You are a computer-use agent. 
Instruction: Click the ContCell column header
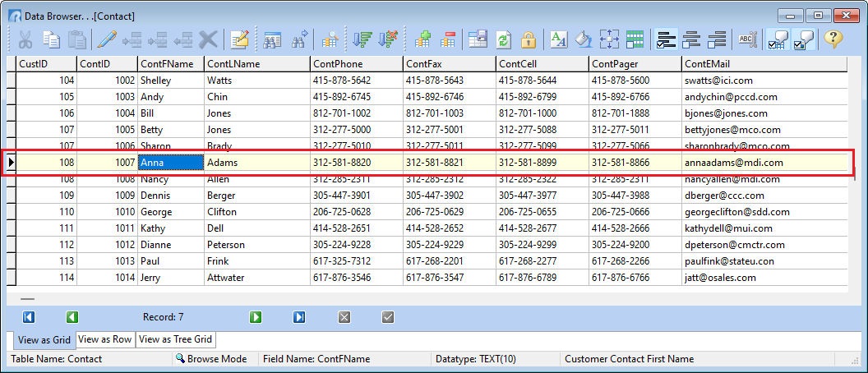[542, 63]
